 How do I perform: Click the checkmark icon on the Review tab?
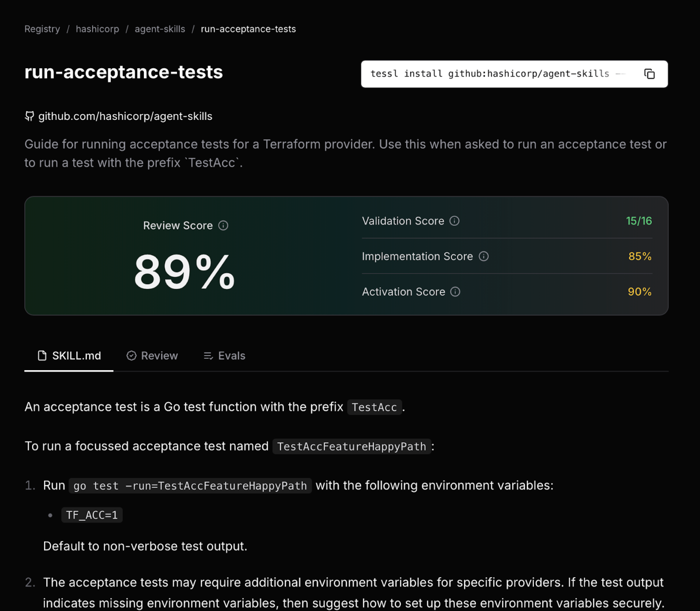click(132, 356)
